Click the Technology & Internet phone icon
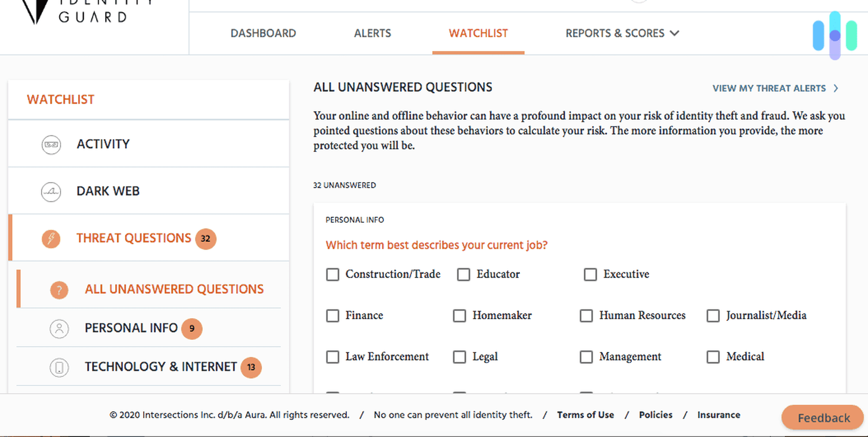The height and width of the screenshot is (437, 868). tap(59, 367)
